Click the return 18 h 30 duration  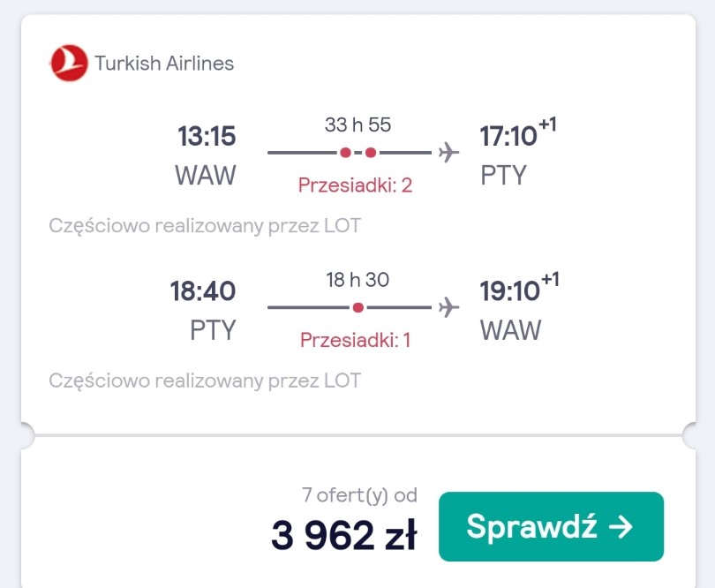tap(357, 280)
